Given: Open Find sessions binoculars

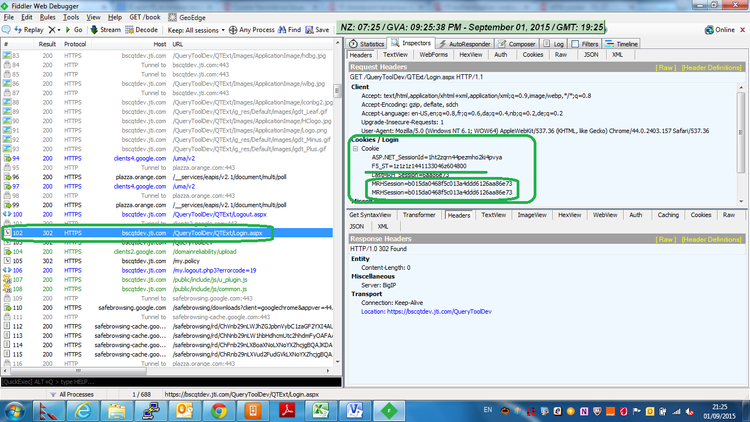Looking at the screenshot, I should tap(289, 30).
